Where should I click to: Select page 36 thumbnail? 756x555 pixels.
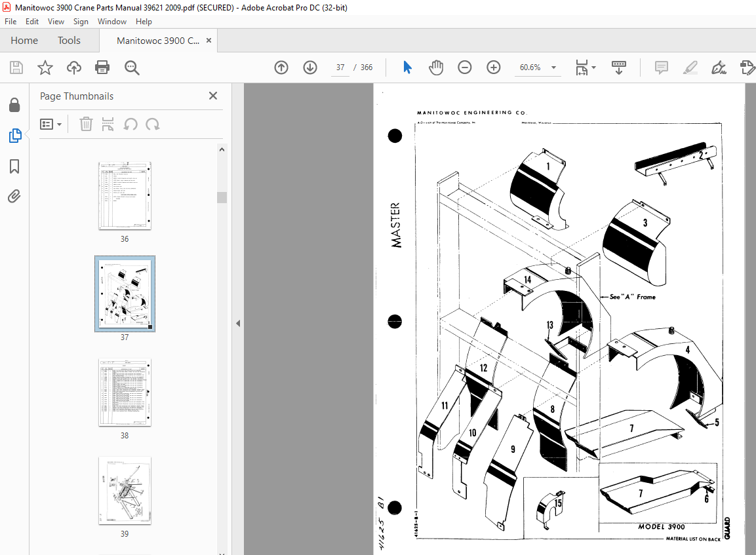pos(125,196)
